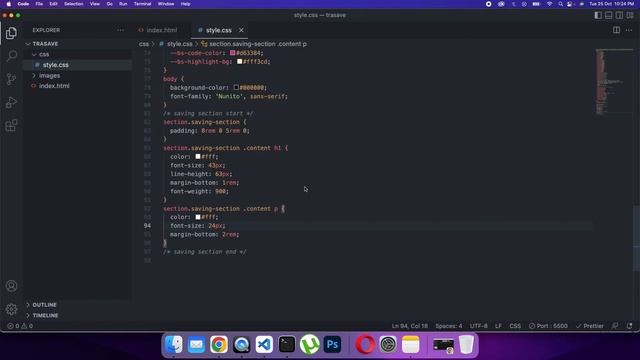
Task: Toggle primary side bar layout icon
Action: coord(598,15)
